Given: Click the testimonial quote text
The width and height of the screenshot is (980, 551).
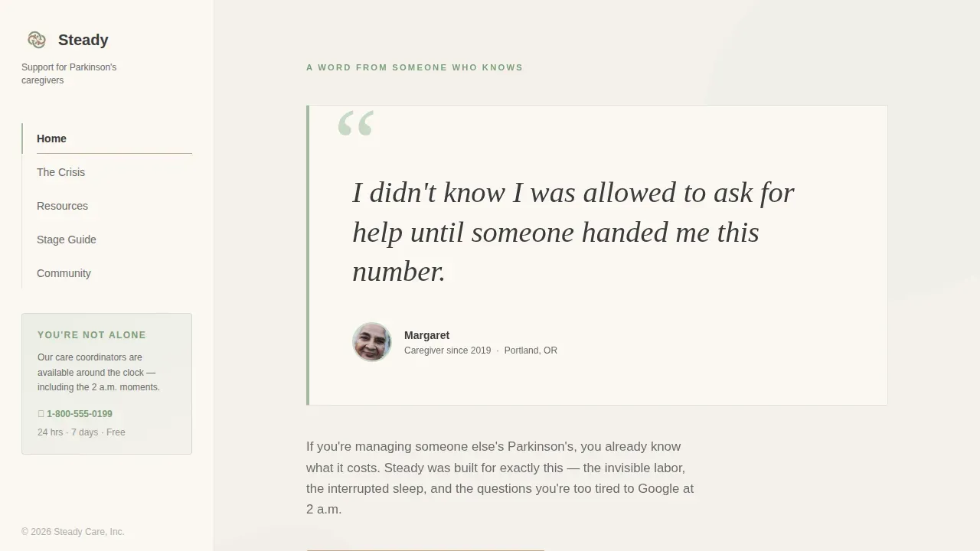Looking at the screenshot, I should pos(573,232).
